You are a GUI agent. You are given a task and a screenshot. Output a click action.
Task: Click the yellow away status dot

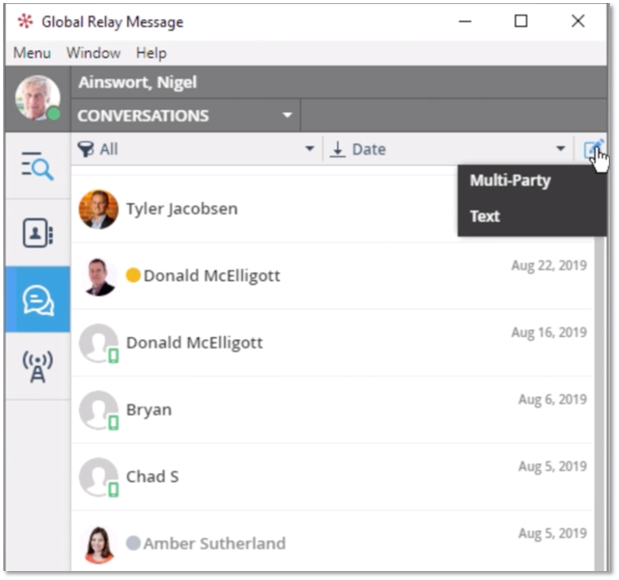click(x=133, y=275)
